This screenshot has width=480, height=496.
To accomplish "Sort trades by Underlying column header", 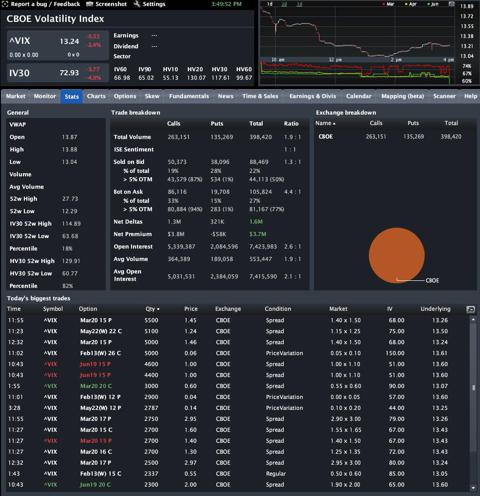I will 435,309.
